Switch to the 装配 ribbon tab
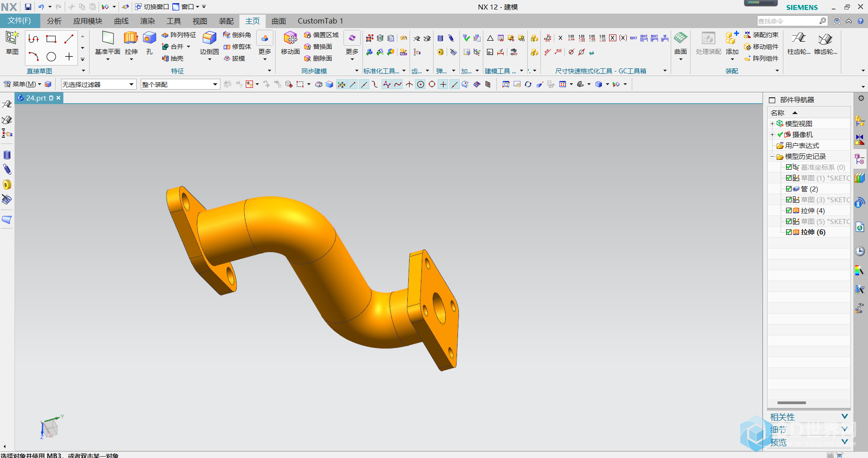Image resolution: width=868 pixels, height=458 pixels. tap(226, 21)
